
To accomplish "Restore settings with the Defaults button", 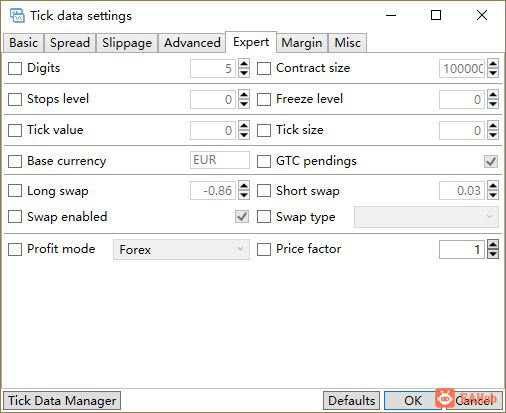I will (x=351, y=401).
